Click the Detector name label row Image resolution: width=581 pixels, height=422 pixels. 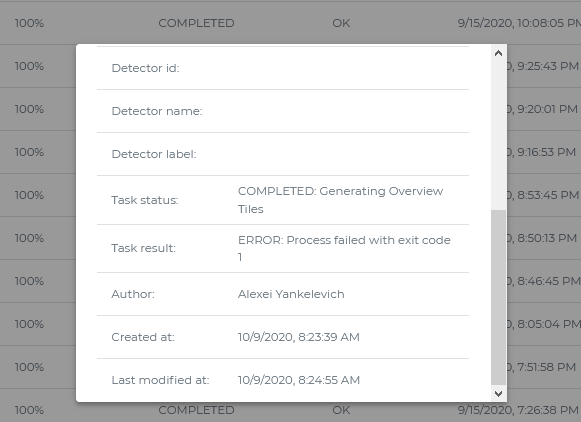tap(283, 111)
